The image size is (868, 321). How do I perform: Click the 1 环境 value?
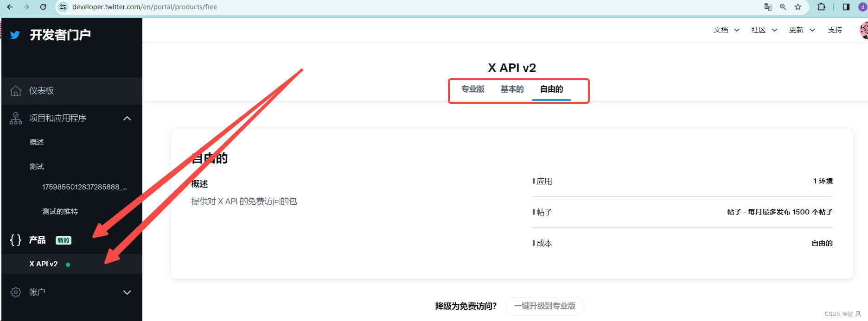click(823, 181)
